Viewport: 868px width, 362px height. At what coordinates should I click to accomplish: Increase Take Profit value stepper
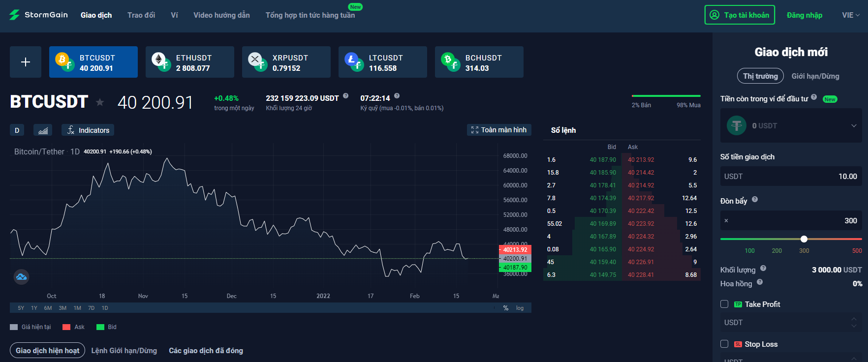click(854, 319)
